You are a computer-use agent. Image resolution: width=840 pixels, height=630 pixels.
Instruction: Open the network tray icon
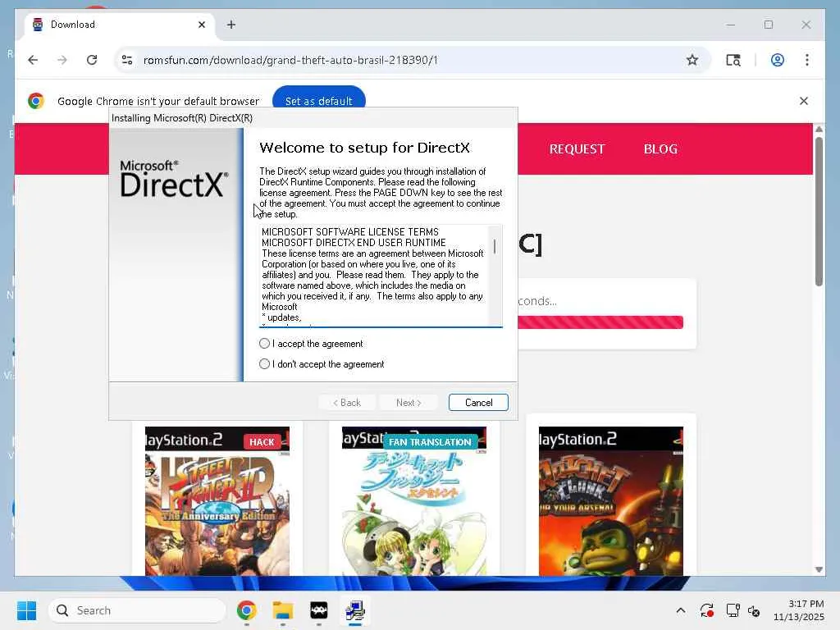pyautogui.click(x=733, y=610)
